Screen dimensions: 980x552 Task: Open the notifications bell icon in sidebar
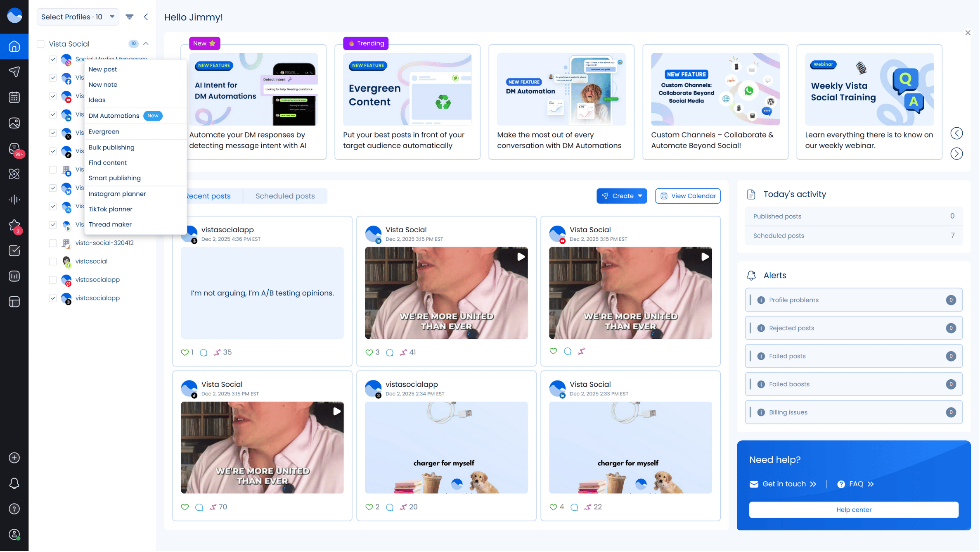(x=14, y=484)
